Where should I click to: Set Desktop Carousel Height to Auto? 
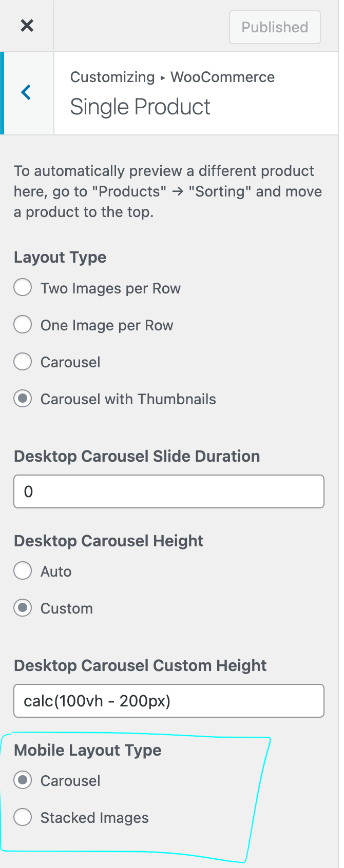23,571
